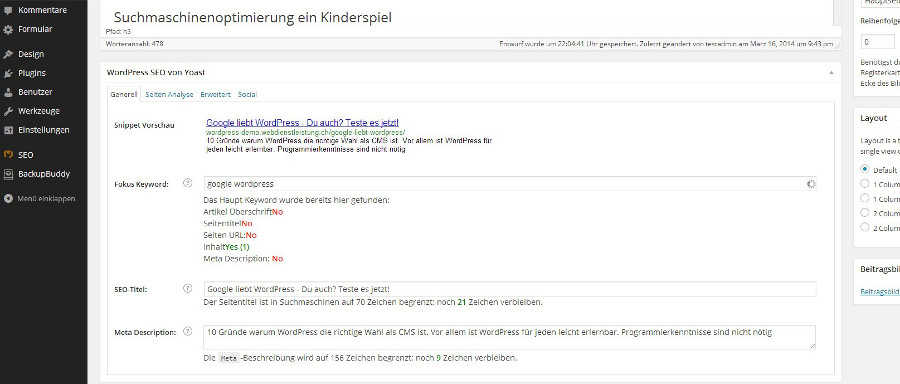Open the Benutzer user icon
Image resolution: width=900 pixels, height=384 pixels.
point(8,92)
